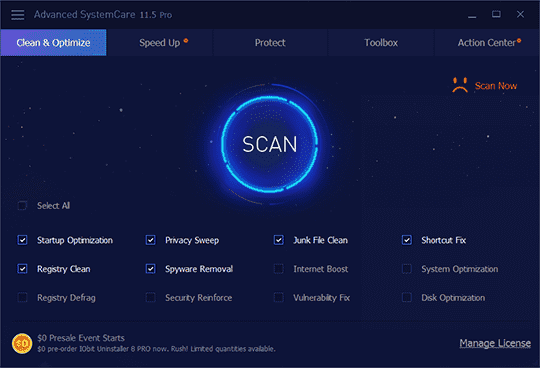Uncheck Junk File Clean
Image resolution: width=540 pixels, height=368 pixels.
point(279,240)
